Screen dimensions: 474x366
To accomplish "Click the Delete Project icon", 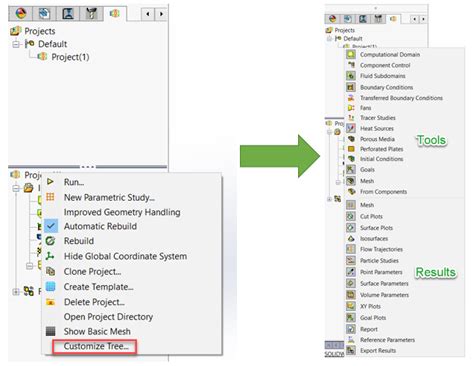I will click(x=50, y=302).
